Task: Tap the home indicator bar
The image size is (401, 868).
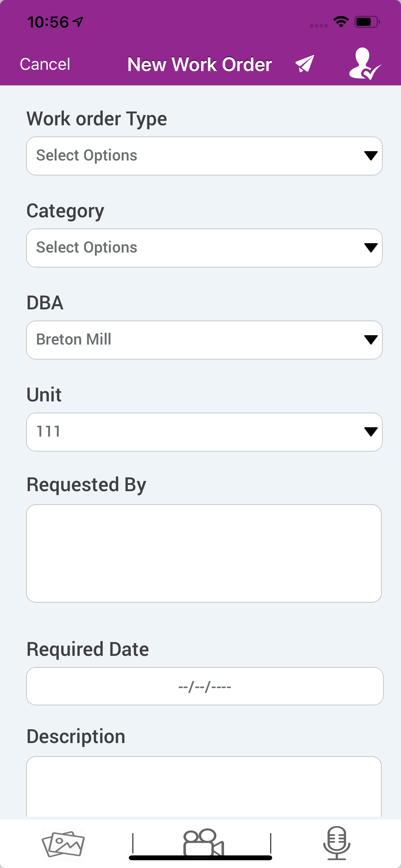Action: click(x=200, y=858)
